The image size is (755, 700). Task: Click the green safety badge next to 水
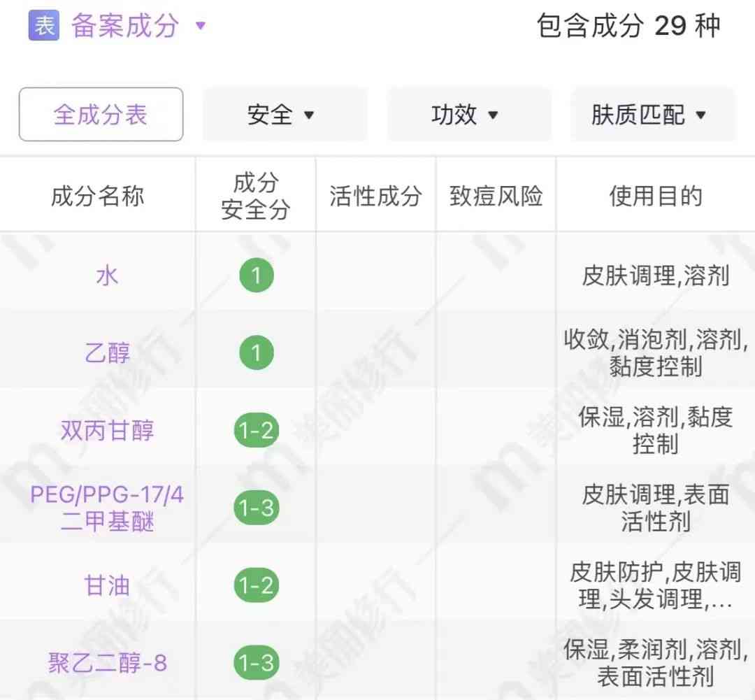[257, 276]
